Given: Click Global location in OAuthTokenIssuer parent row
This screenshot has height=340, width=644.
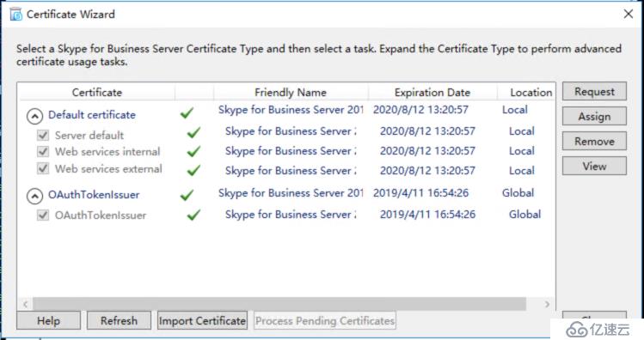Looking at the screenshot, I should click(x=518, y=193).
